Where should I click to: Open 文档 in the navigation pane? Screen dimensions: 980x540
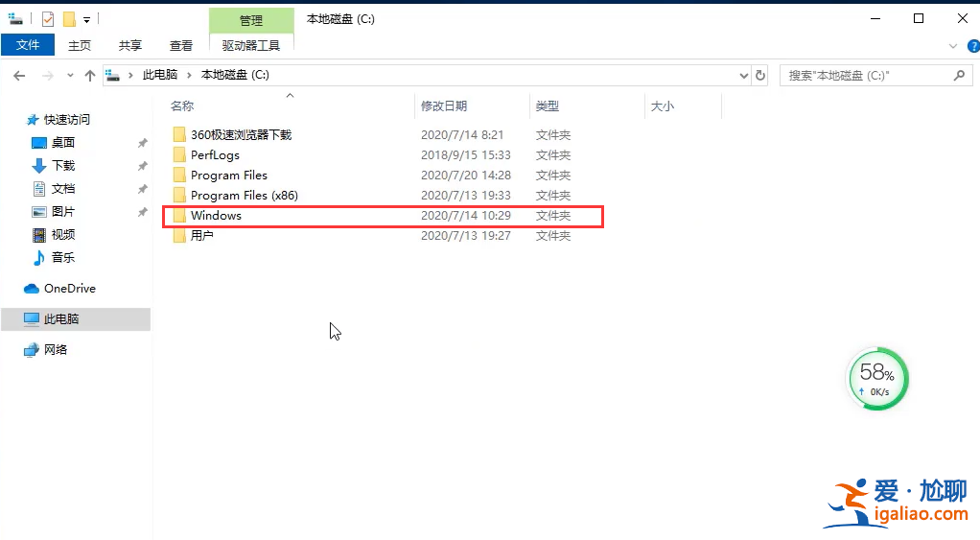point(62,189)
